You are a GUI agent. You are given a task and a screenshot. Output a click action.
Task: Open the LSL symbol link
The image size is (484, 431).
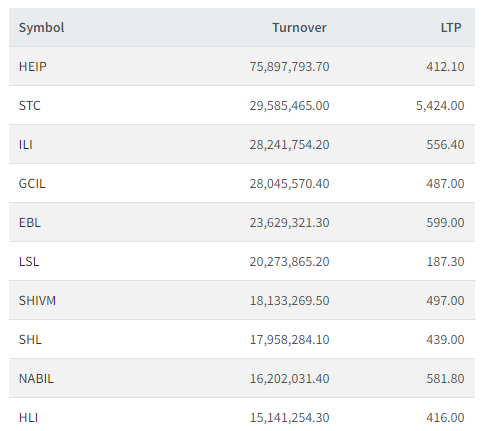point(29,262)
